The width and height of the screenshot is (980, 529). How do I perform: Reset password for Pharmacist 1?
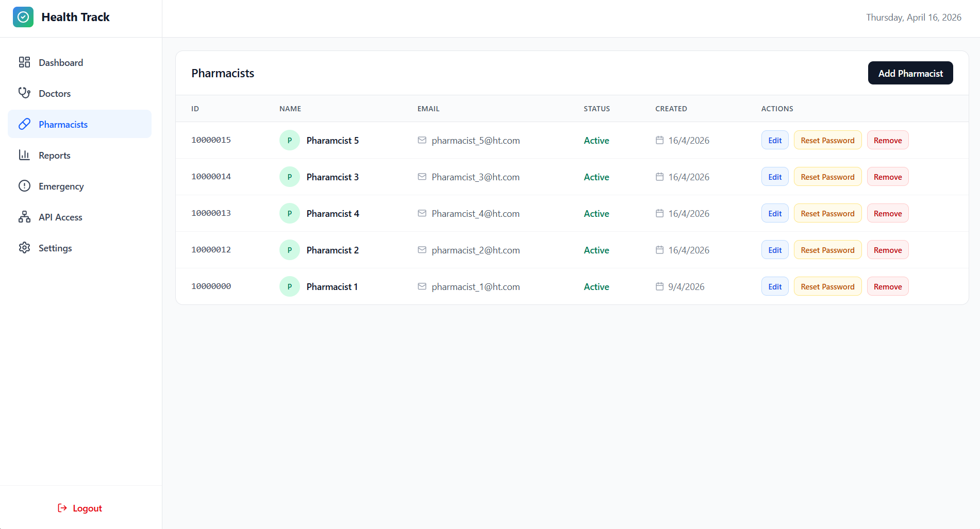tap(827, 286)
